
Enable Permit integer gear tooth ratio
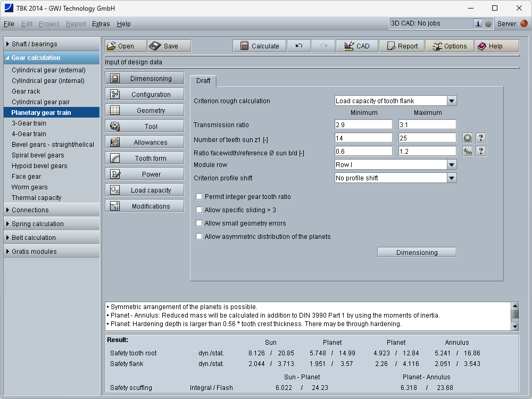tap(199, 197)
